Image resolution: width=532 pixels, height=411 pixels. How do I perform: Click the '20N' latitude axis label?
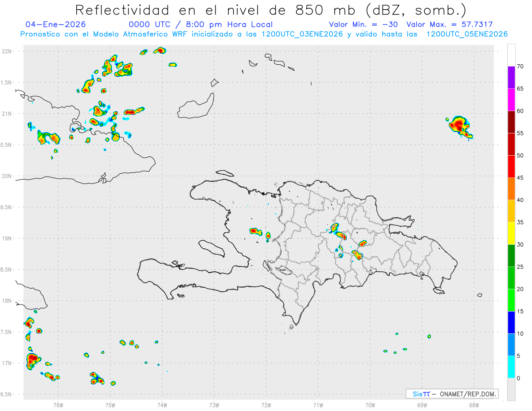7,176
